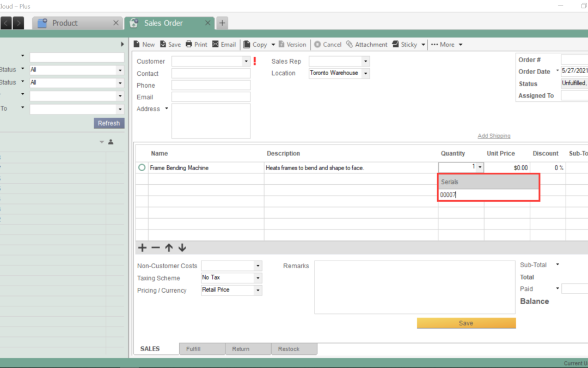The image size is (588, 368).
Task: Expand the Customer dropdown
Action: tap(246, 62)
